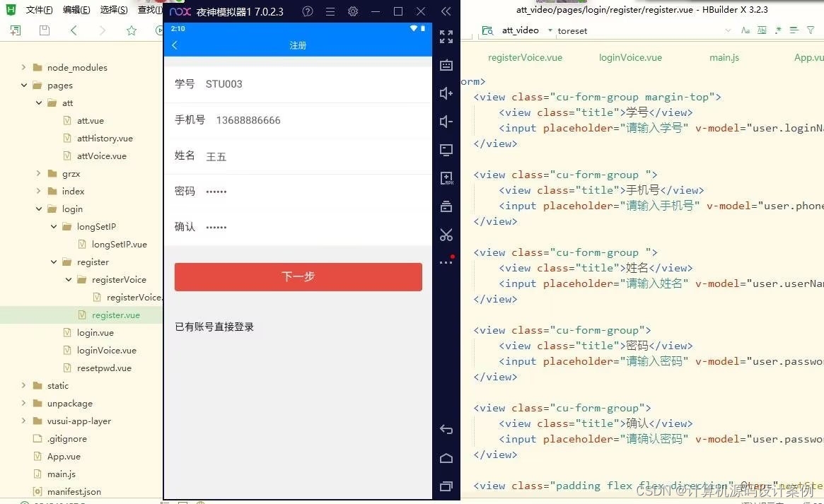Click the volume up icon in Nox sidebar
Viewport: 824px width, 504px height.
click(446, 93)
